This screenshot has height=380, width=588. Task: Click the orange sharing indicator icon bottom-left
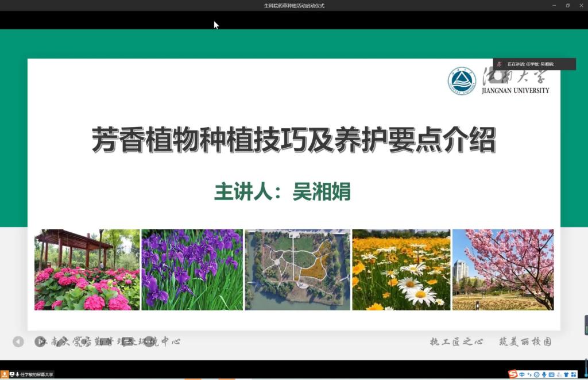click(5, 374)
